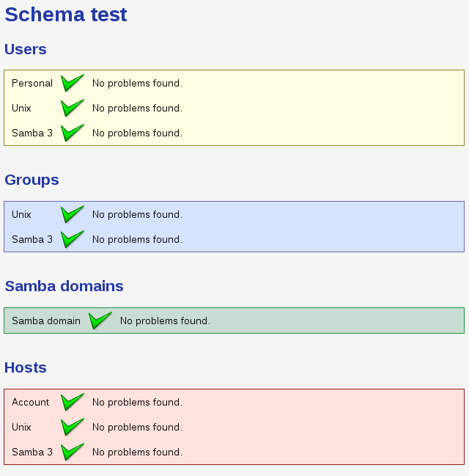Image resolution: width=469 pixels, height=476 pixels.
Task: Click the checkmark next to Account
Action: pyautogui.click(x=72, y=402)
